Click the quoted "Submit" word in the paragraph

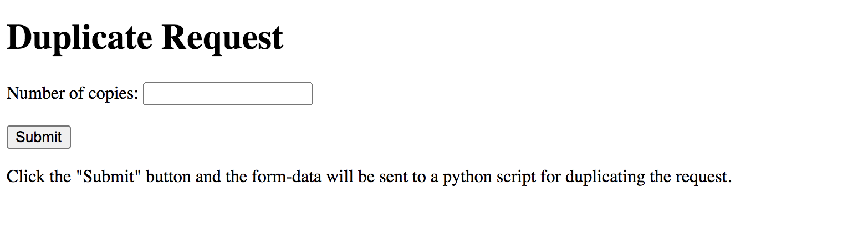pyautogui.click(x=109, y=177)
